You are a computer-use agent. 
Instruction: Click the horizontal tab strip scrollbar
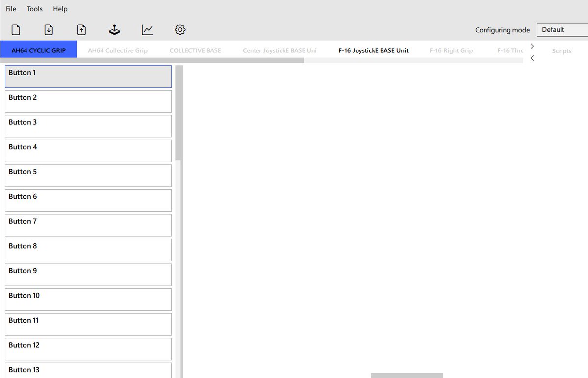(x=152, y=60)
